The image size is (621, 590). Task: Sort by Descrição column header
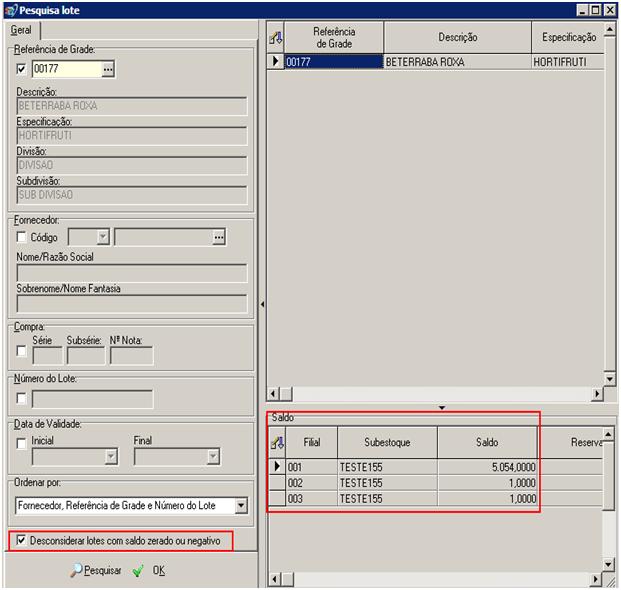[457, 37]
